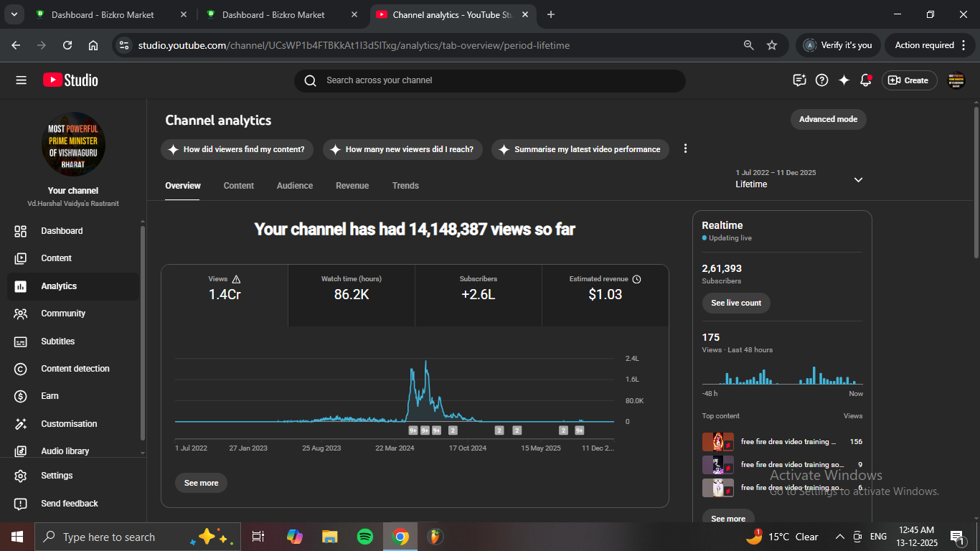Switch to the Revenue tab

click(x=352, y=186)
